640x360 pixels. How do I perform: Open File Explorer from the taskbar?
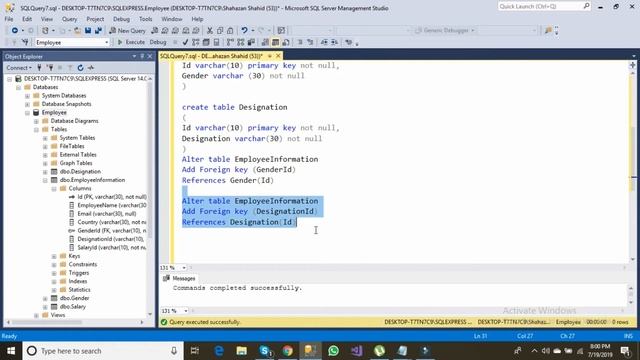(242, 351)
